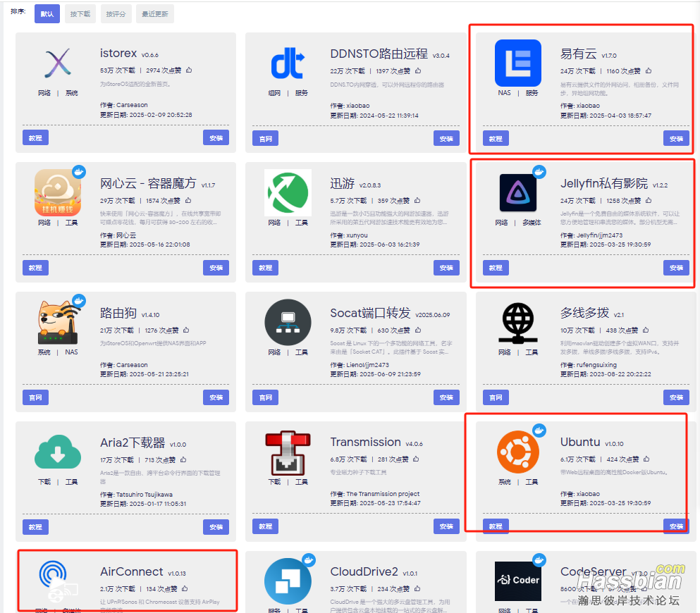Viewport: 700px width, 613px height.
Task: Open the Ubuntu app icon
Action: tap(518, 452)
